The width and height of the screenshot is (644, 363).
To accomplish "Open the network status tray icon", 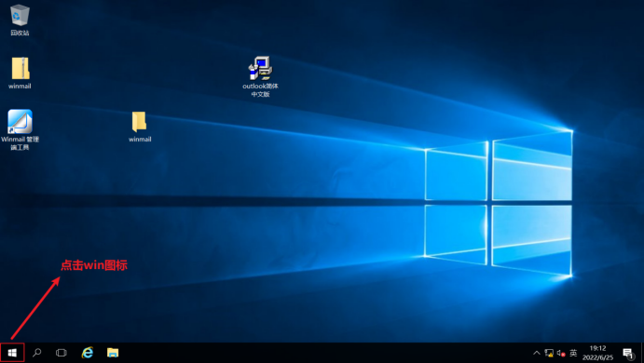I will (x=549, y=353).
